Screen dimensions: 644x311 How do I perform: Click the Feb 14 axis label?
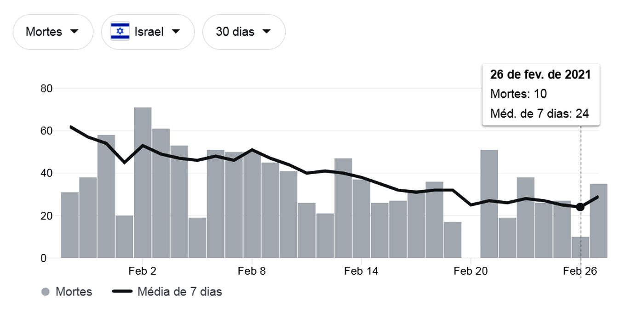point(361,271)
